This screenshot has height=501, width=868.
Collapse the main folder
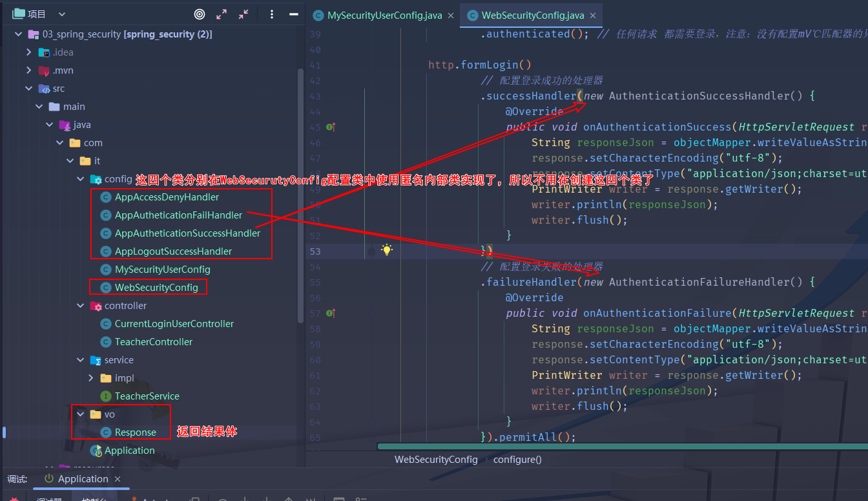(x=39, y=107)
